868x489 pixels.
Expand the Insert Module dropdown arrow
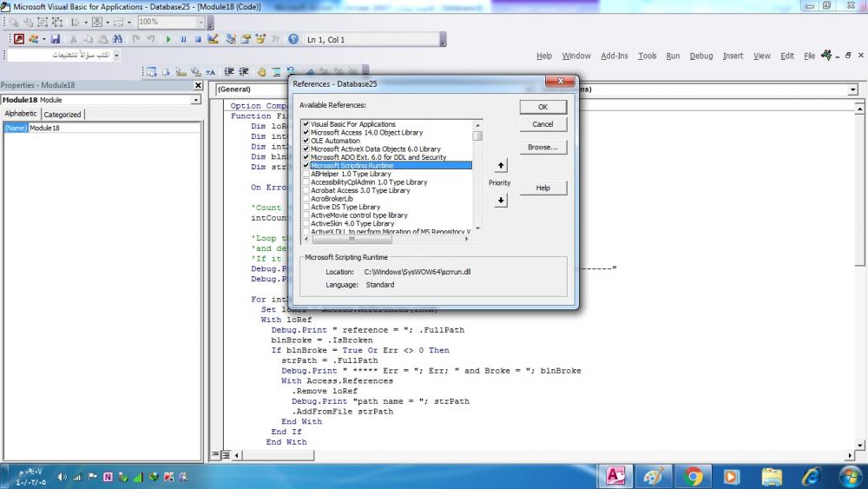(x=43, y=39)
